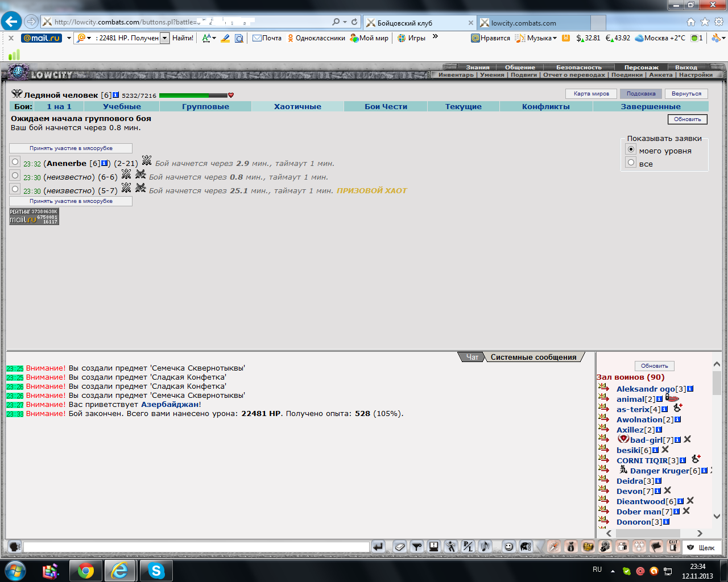Open address bar search dropdown arrow

point(345,22)
